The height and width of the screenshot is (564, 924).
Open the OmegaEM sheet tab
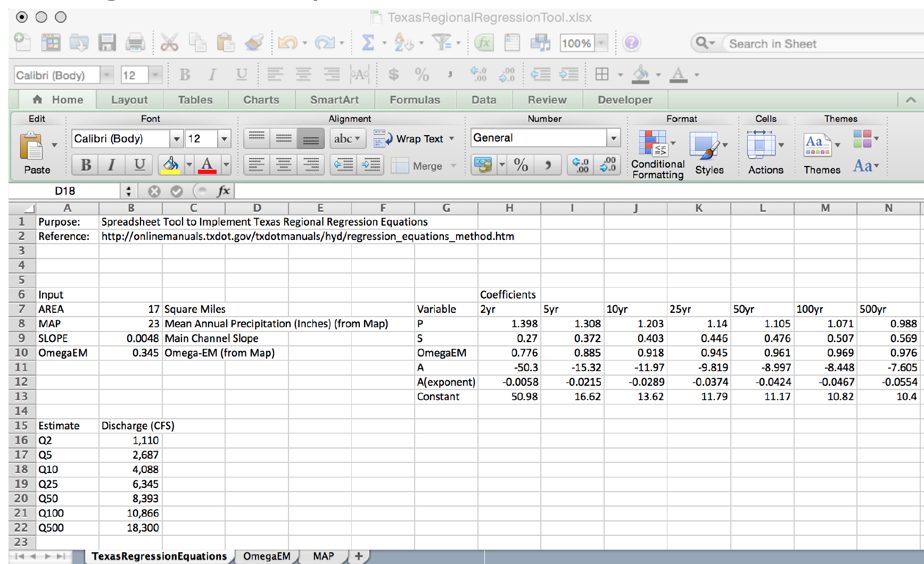(267, 556)
